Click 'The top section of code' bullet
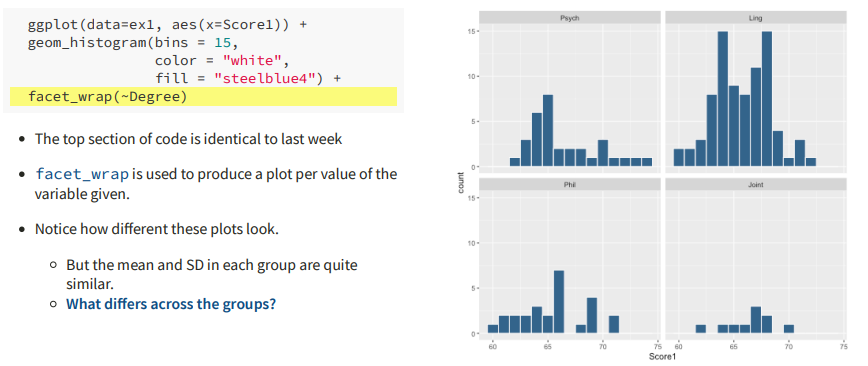This screenshot has height=366, width=868. tap(188, 138)
